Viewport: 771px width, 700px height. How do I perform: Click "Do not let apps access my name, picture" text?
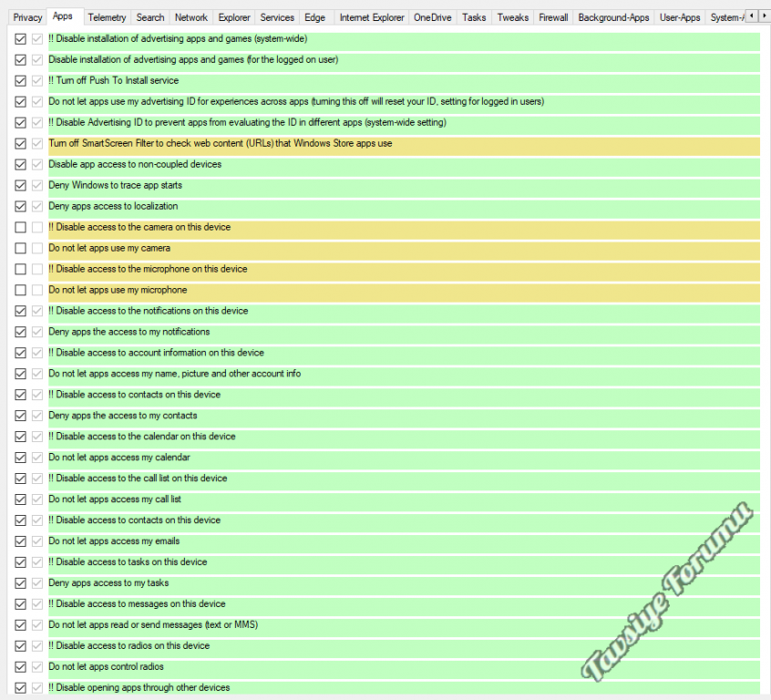175,374
